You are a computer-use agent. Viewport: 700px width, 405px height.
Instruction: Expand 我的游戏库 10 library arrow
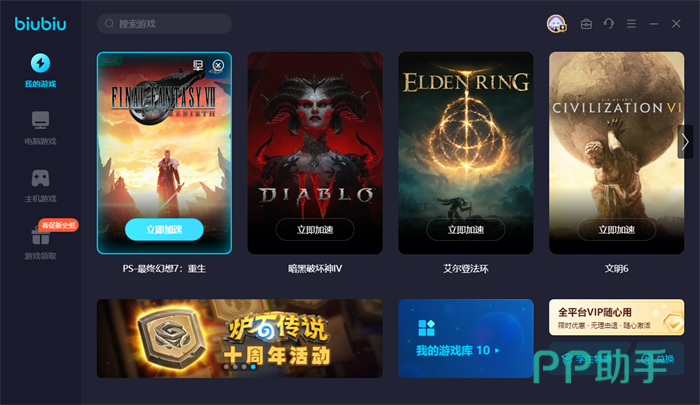pos(497,351)
